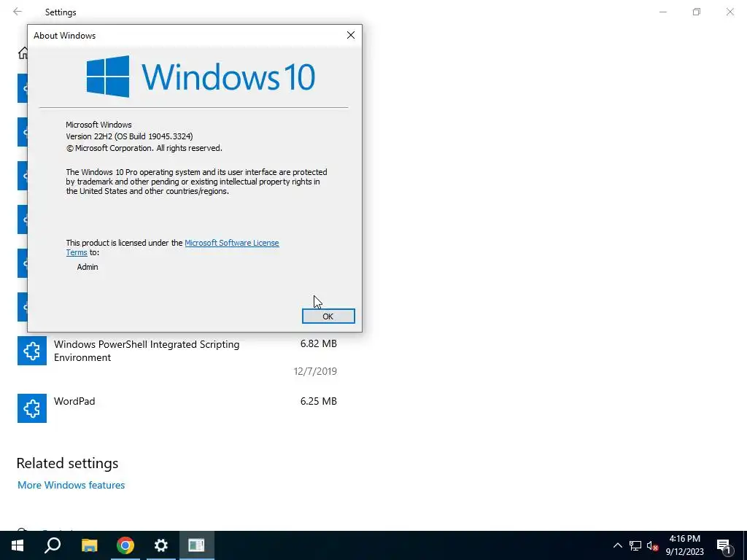The height and width of the screenshot is (560, 747).
Task: Open taskbar search magnifier
Action: coord(53,545)
